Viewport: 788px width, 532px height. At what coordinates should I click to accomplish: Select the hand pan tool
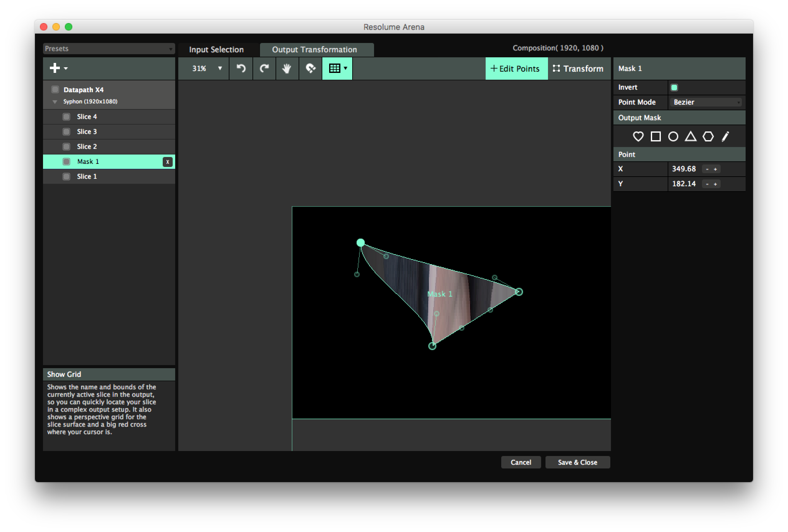click(287, 69)
